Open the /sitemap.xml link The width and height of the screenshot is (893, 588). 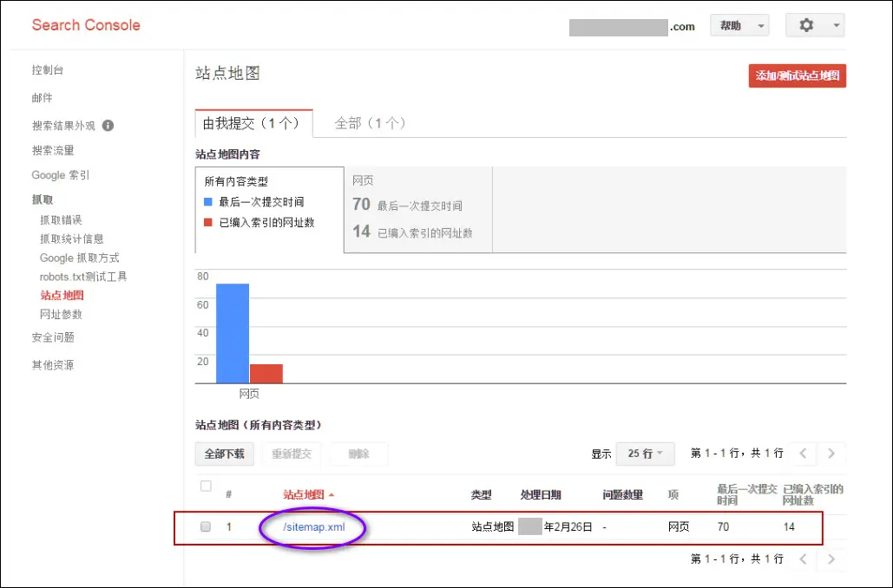click(x=313, y=526)
